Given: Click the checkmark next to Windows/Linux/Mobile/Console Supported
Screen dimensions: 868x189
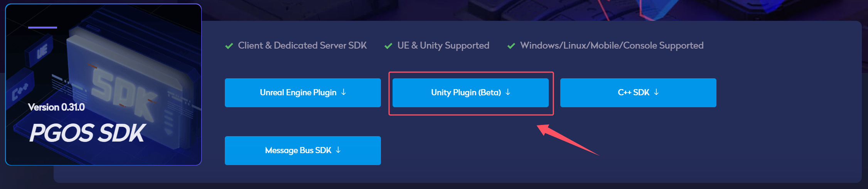Looking at the screenshot, I should tap(511, 46).
